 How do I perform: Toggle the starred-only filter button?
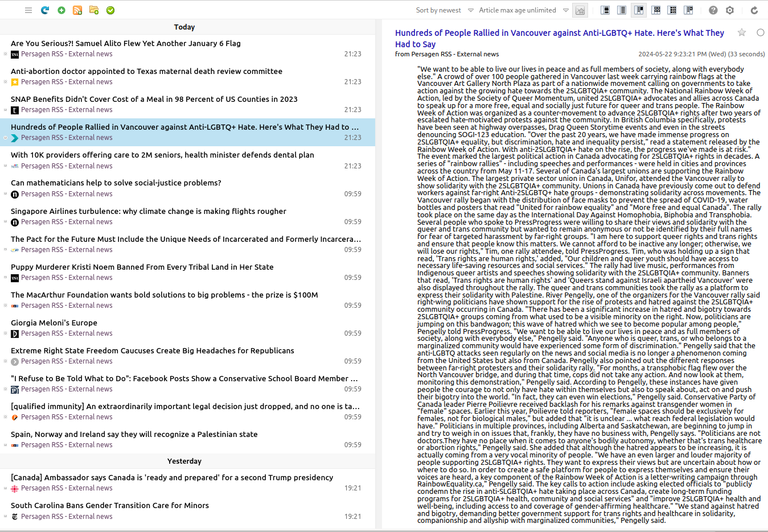[x=580, y=10]
